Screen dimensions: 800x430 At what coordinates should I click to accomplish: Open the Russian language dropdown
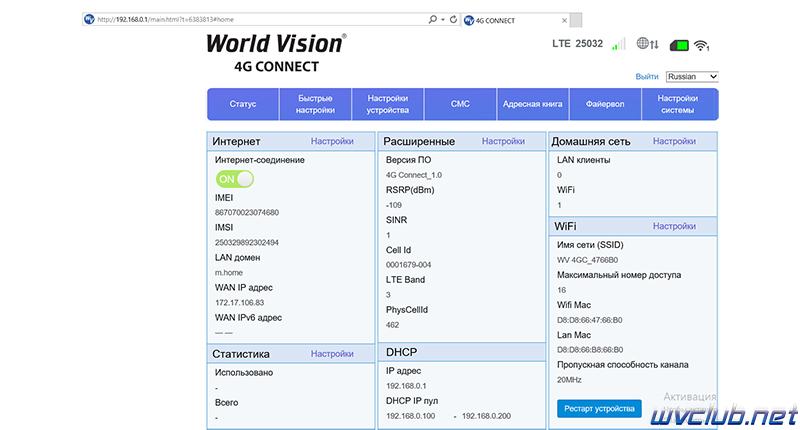tap(692, 77)
